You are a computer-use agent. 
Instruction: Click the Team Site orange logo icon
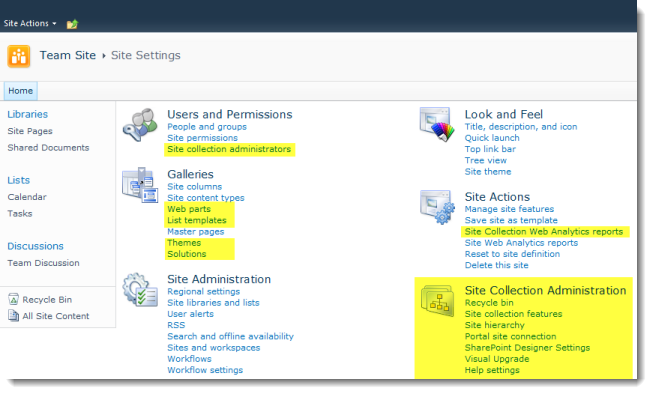[x=19, y=56]
